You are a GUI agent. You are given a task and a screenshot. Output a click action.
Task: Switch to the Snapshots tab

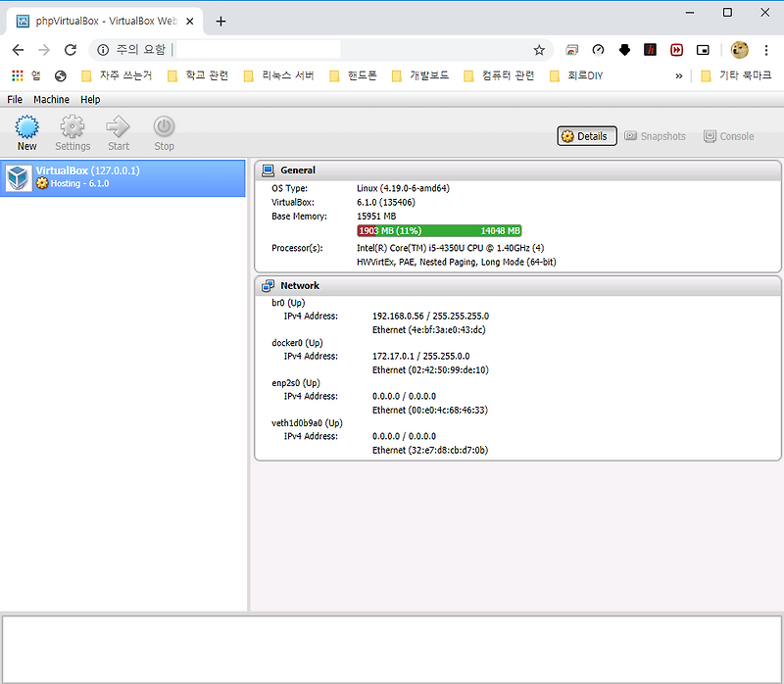tap(655, 136)
